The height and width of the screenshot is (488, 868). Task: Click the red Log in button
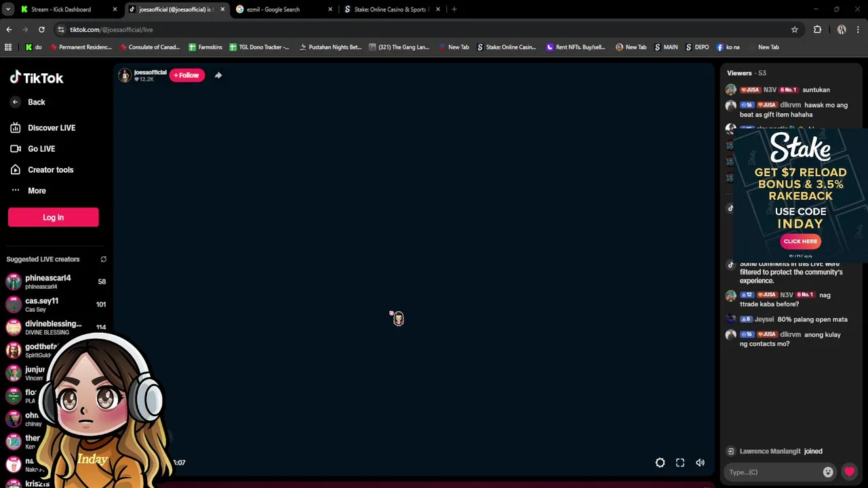pyautogui.click(x=53, y=217)
